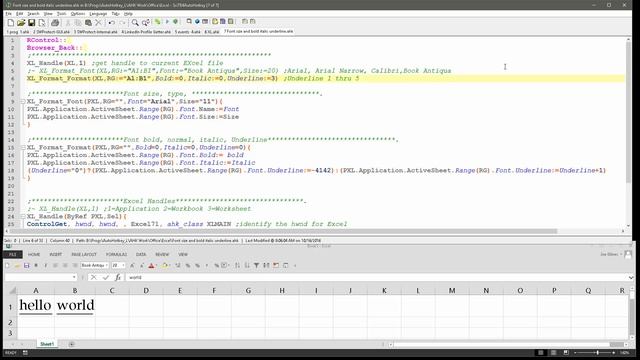The image size is (640, 360).
Task: Click cell B1 containing world
Action: (x=75, y=306)
